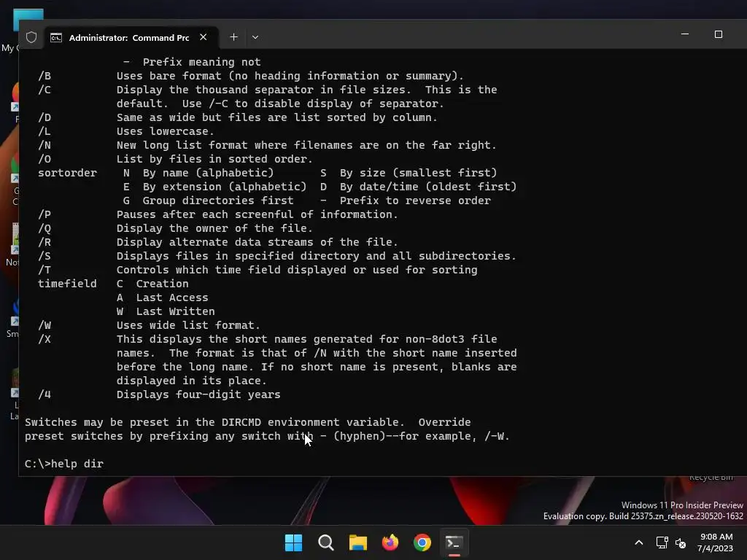Click 'Displays four-digit years' text

(x=198, y=394)
